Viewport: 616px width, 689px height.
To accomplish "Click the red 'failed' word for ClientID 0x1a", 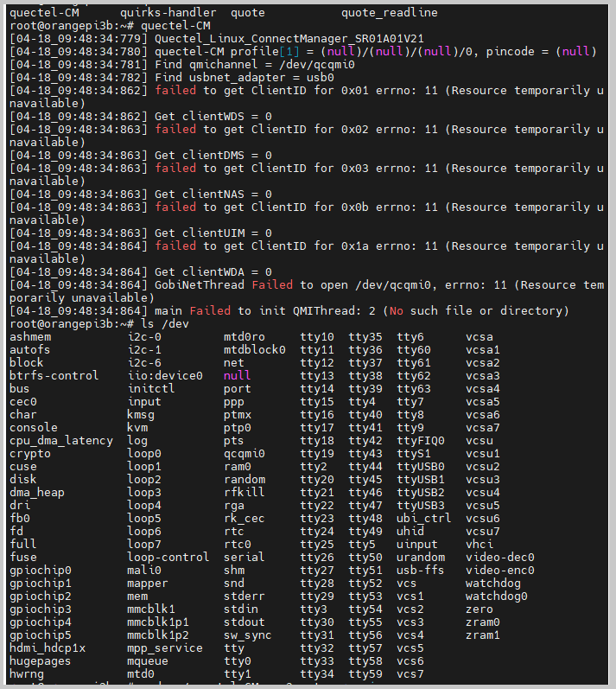I will 175,246.
